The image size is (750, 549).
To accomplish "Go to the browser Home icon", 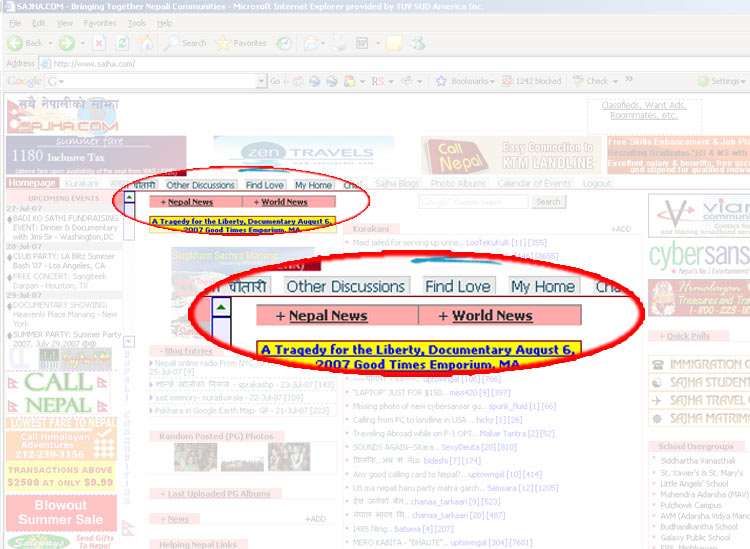I will 145,43.
